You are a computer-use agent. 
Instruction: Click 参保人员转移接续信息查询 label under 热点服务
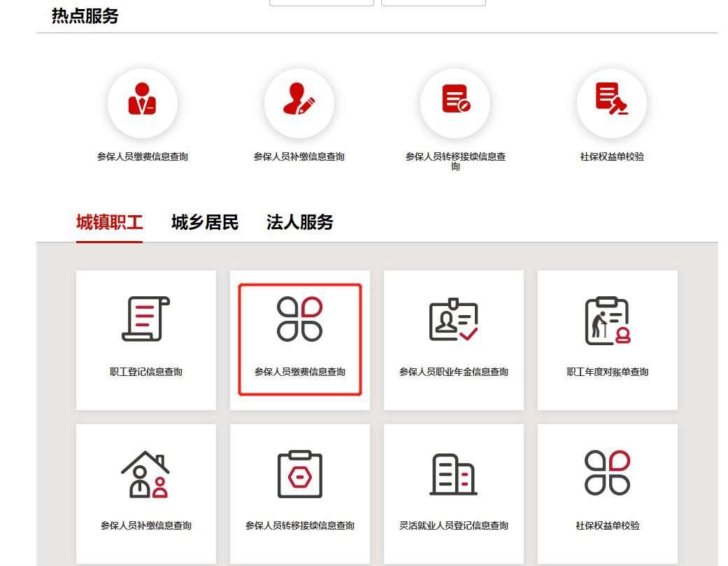tap(455, 161)
